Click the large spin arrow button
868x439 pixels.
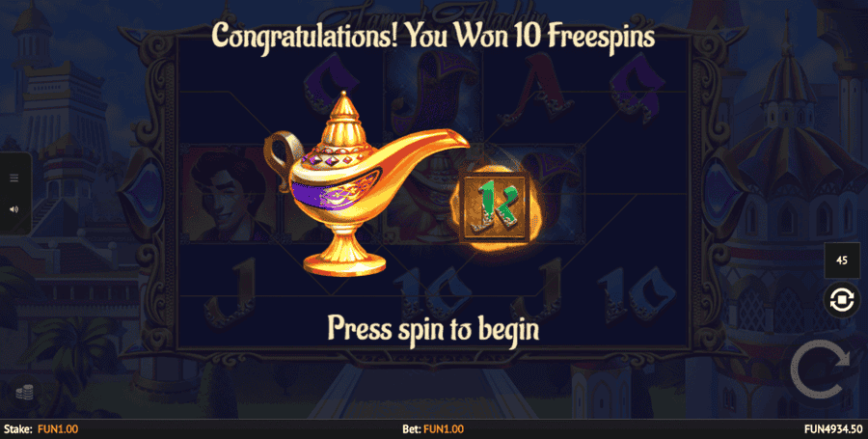tap(820, 370)
